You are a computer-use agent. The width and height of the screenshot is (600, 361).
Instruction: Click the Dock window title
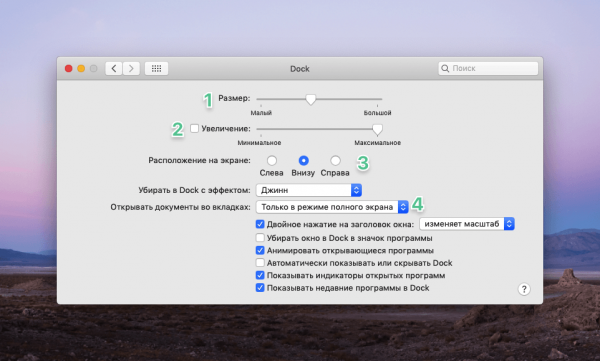point(300,69)
